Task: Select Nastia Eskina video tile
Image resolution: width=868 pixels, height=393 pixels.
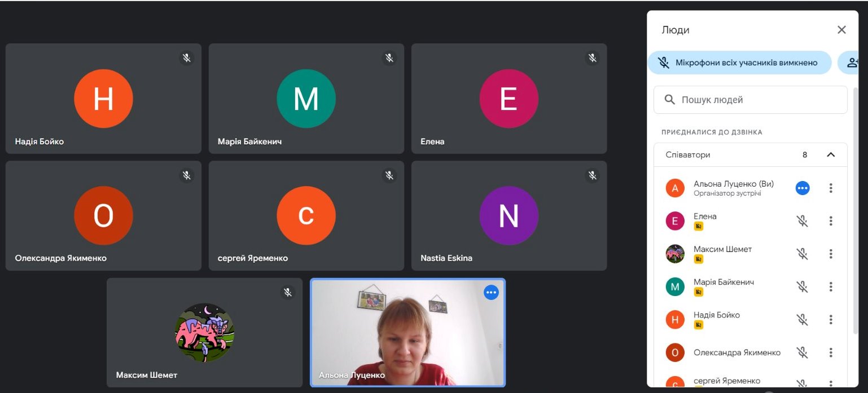Action: tap(509, 215)
